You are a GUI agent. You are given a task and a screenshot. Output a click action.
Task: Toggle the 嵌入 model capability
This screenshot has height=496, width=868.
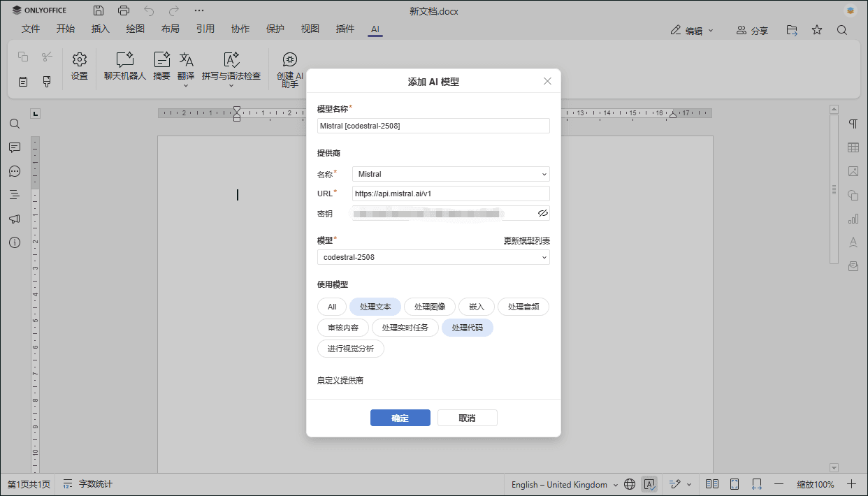[x=477, y=306]
